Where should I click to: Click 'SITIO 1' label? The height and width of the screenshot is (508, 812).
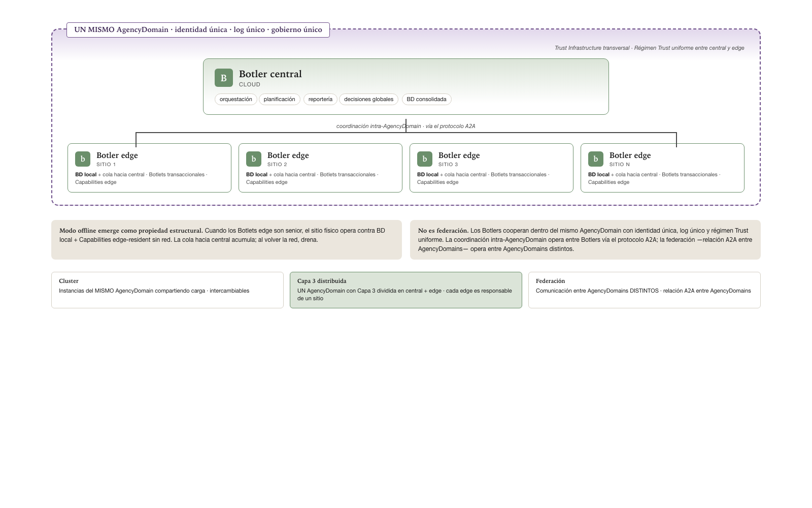coord(106,165)
